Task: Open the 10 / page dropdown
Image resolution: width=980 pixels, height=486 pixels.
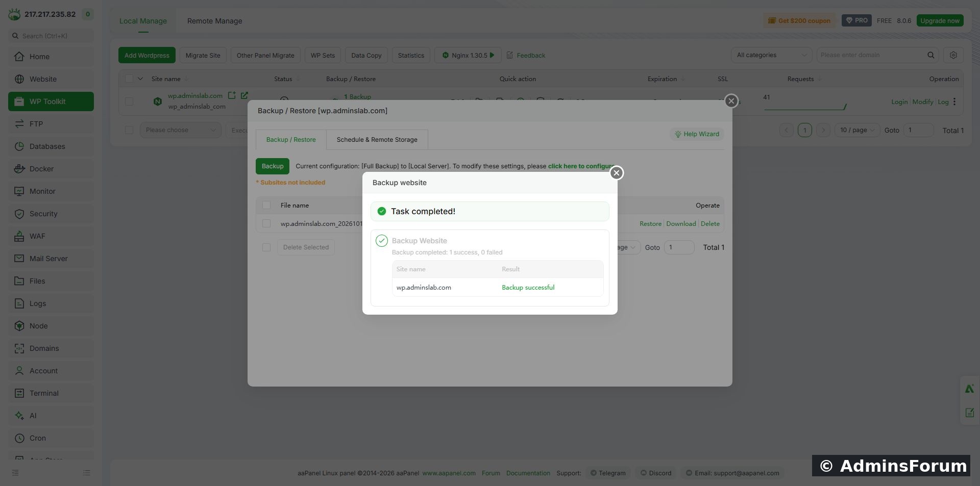Action: coord(857,130)
